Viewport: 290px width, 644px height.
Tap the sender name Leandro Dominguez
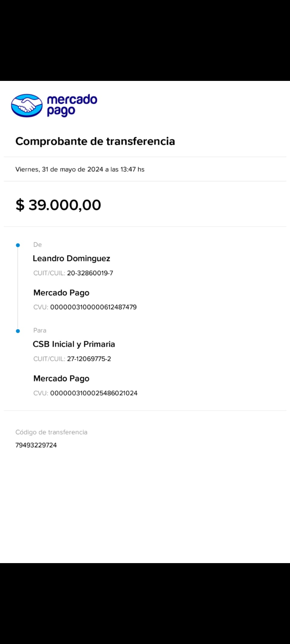click(x=71, y=258)
